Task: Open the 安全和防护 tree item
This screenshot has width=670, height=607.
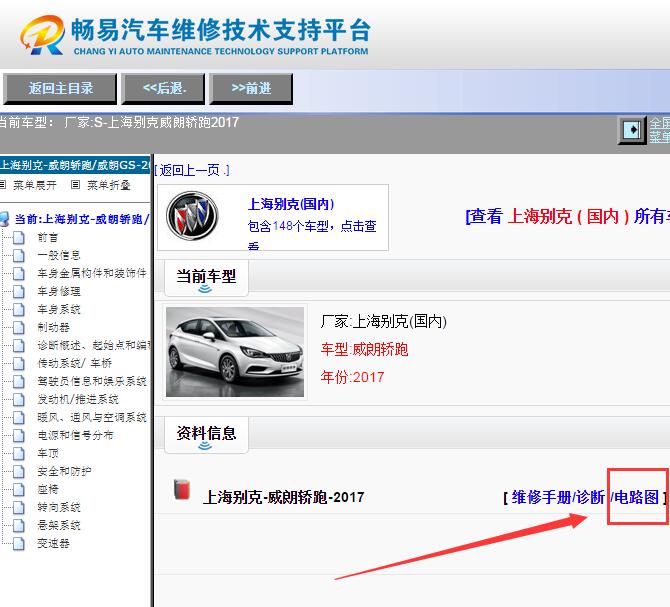Action: pyautogui.click(x=64, y=471)
